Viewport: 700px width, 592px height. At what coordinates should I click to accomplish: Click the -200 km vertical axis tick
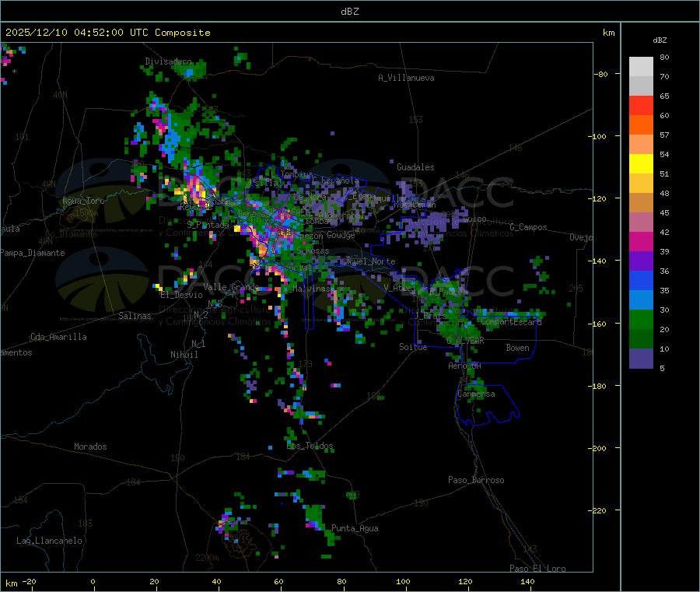598,448
